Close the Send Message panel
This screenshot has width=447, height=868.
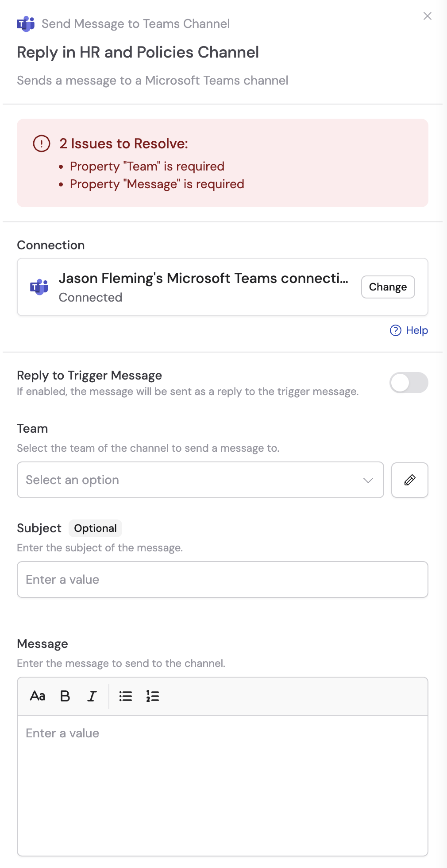427,16
